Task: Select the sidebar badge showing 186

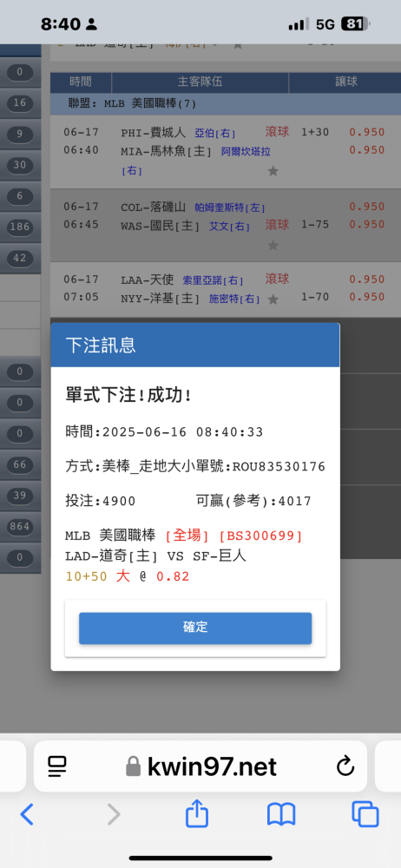Action: click(x=20, y=227)
